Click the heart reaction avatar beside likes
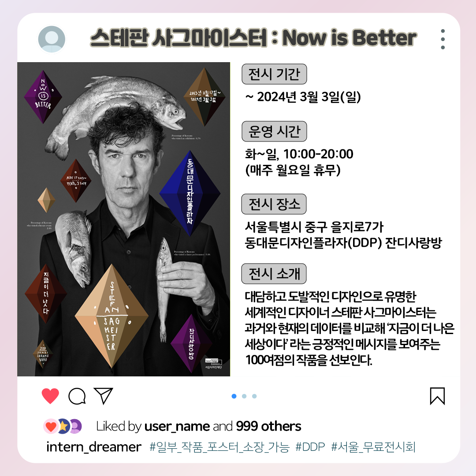This screenshot has height=476, width=476. [x=51, y=426]
